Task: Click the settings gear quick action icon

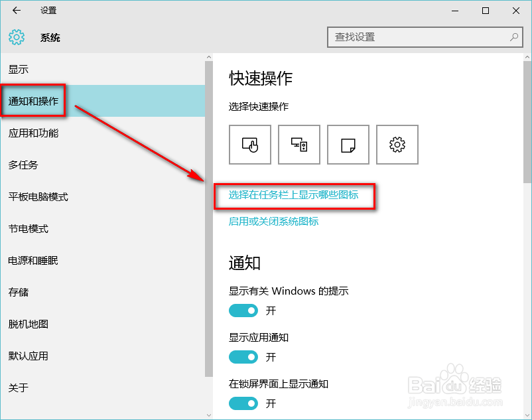Action: (397, 144)
